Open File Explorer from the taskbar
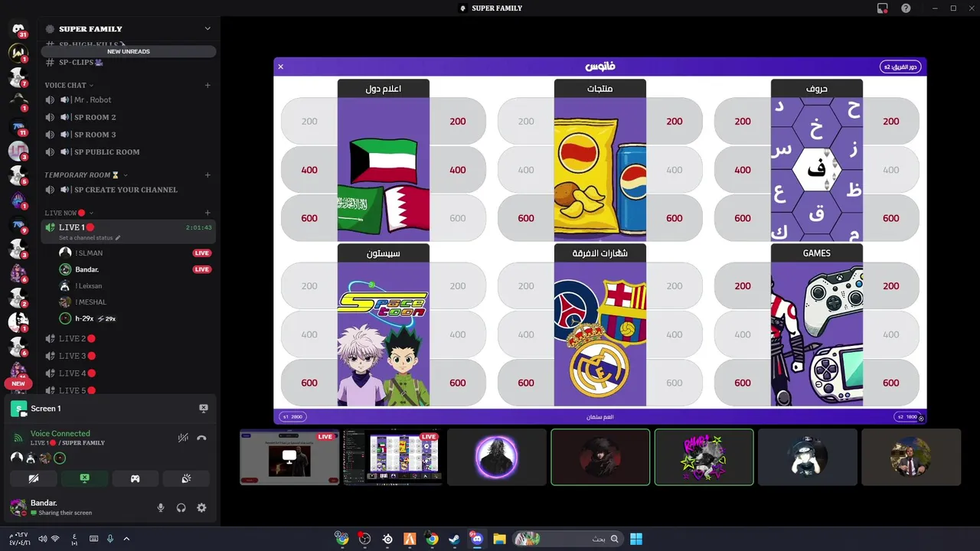 [x=500, y=539]
